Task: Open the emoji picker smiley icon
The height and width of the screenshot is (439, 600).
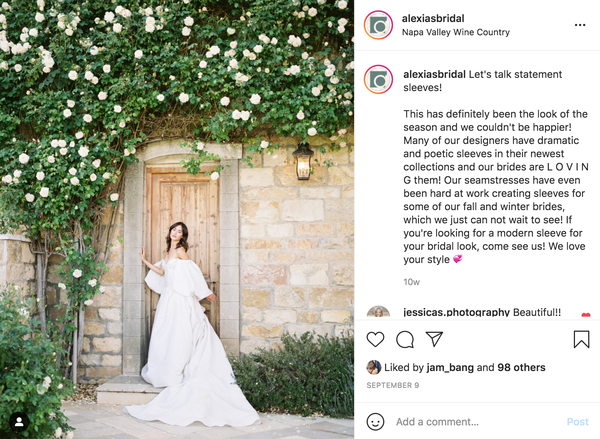Action: [375, 421]
